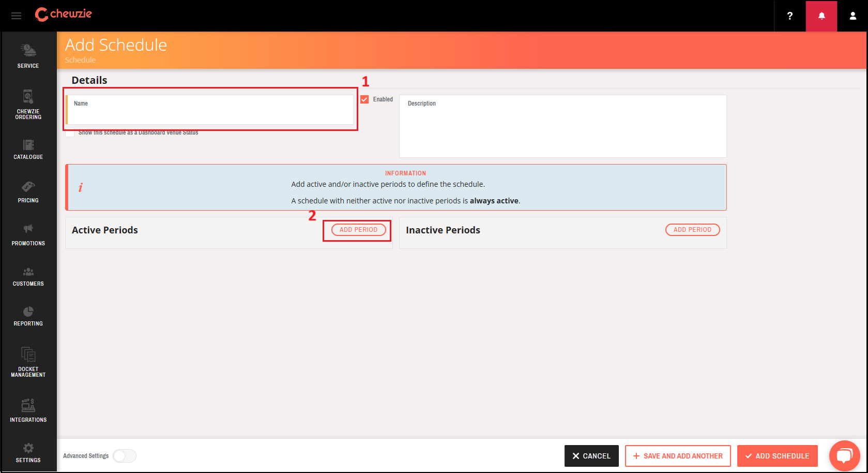The image size is (868, 473).
Task: Open Reporting from the sidebar
Action: 28,315
